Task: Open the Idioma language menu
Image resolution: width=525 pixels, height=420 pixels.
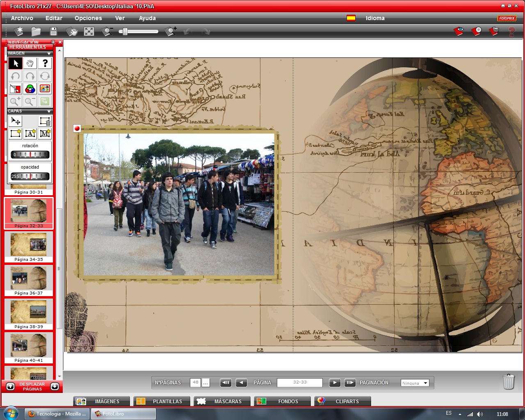Action: [x=375, y=18]
